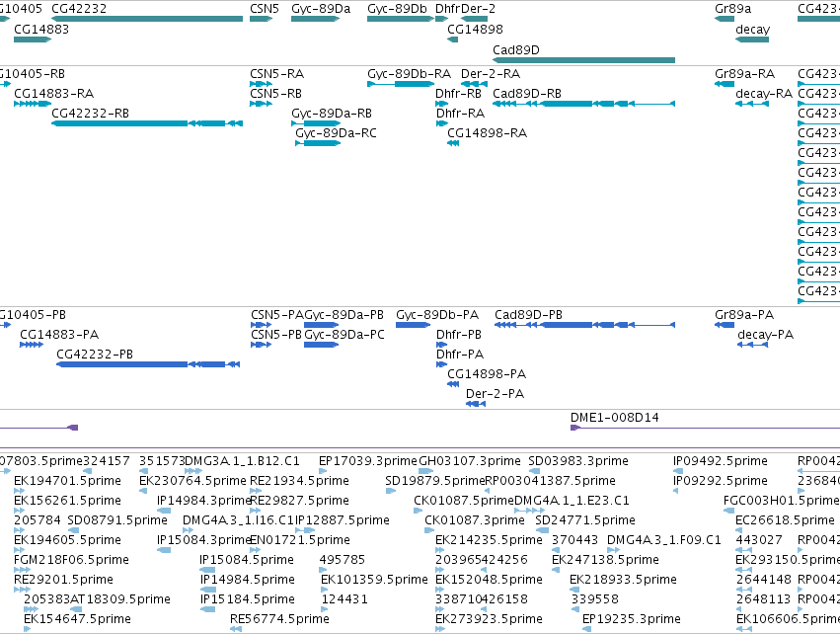Select transcript CG42232-RB
Image resolution: width=840 pixels, height=634 pixels.
[147, 123]
